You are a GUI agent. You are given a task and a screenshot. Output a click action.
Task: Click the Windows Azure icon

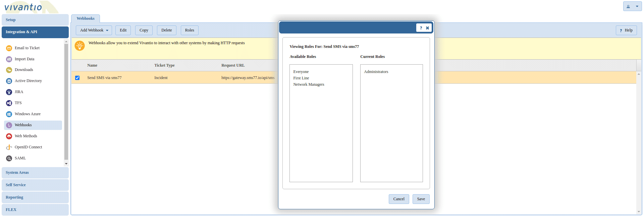tap(9, 114)
